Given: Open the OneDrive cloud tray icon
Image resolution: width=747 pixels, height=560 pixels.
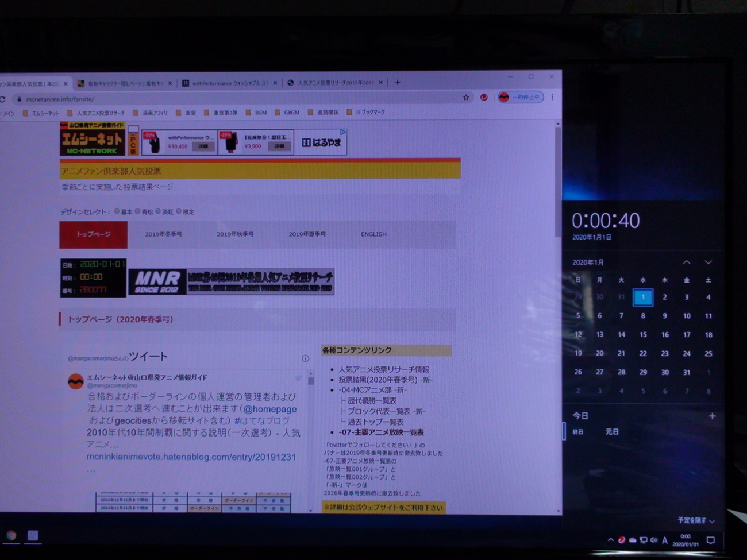Looking at the screenshot, I should tap(632, 540).
